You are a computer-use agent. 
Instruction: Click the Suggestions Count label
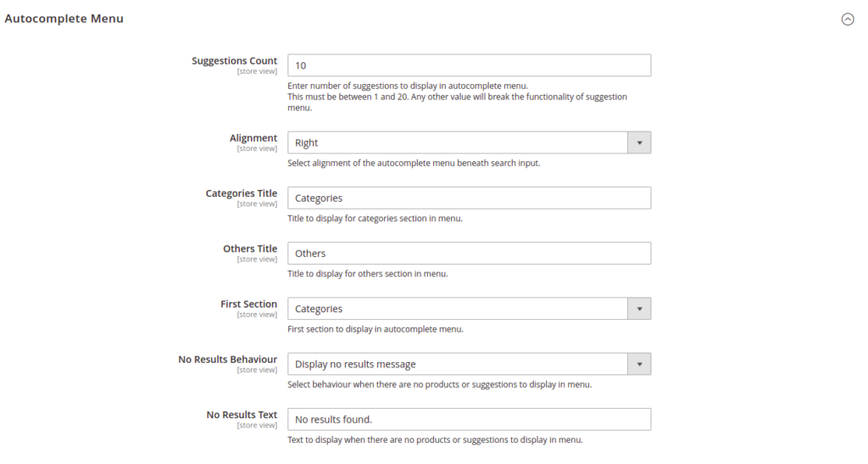(234, 61)
